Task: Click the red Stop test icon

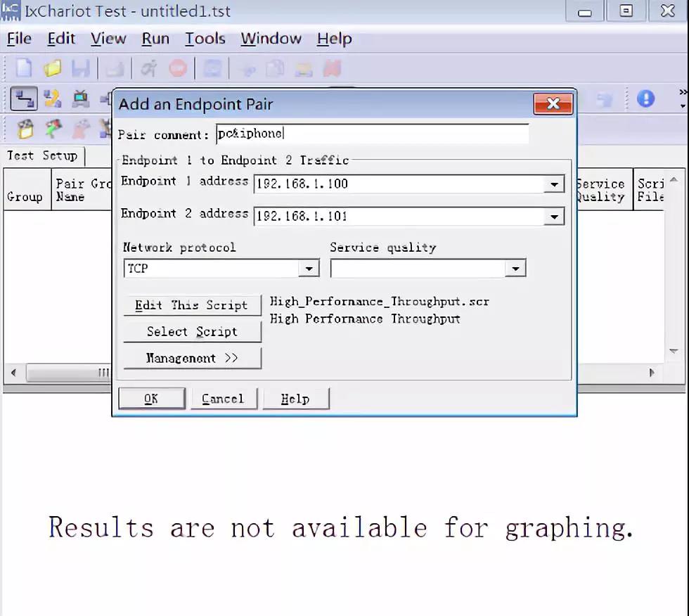Action: coord(177,68)
